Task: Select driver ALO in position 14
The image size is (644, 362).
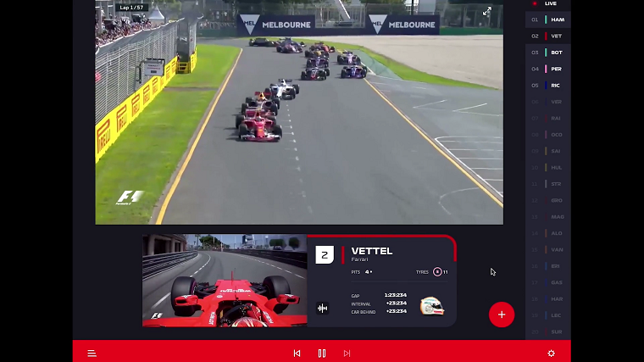Action: click(x=548, y=233)
